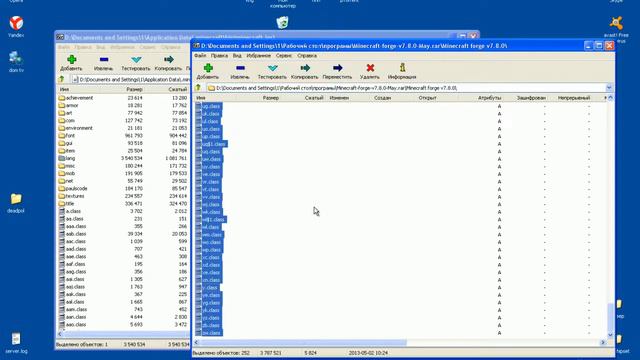Image resolution: width=640 pixels, height=360 pixels.
Task: Click Копировать icon in the back window
Action: [x=169, y=60]
